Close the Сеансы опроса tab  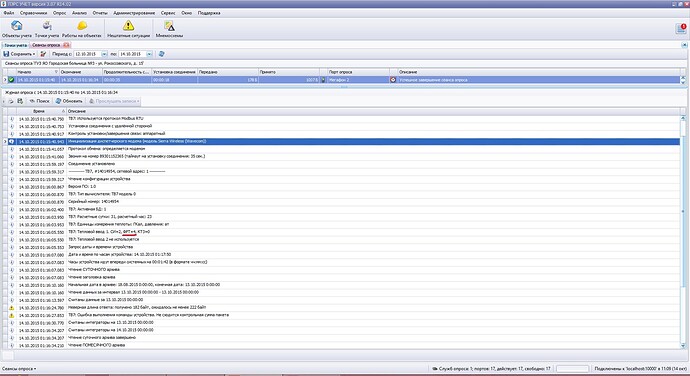tap(66, 45)
